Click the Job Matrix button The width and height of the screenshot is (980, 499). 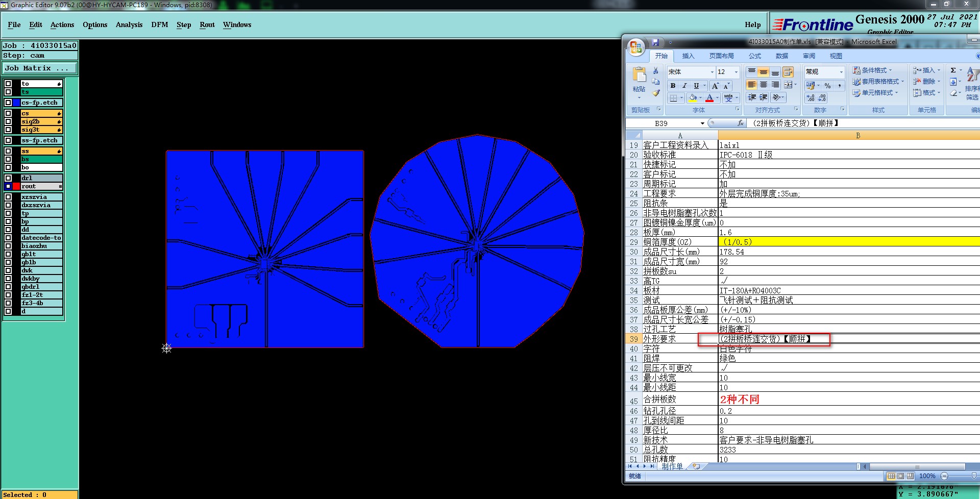click(x=40, y=68)
